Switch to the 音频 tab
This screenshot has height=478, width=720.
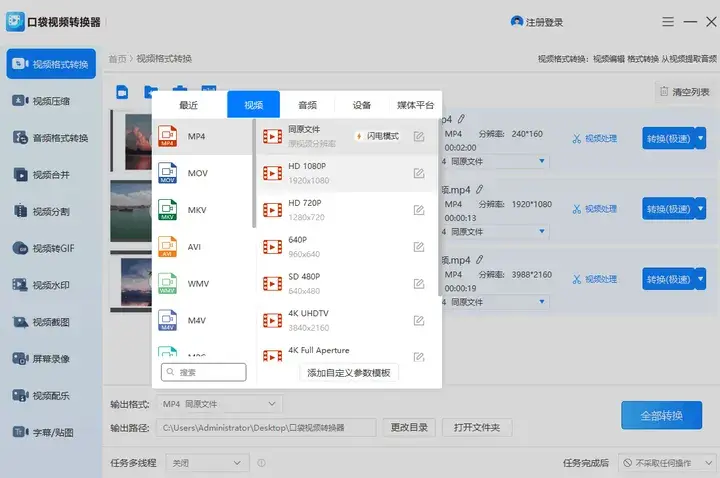pyautogui.click(x=307, y=105)
